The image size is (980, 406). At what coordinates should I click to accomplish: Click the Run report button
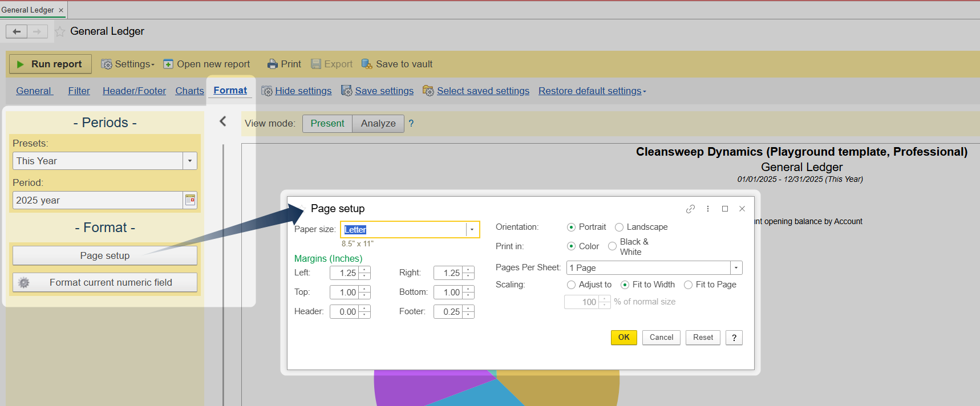pos(50,64)
